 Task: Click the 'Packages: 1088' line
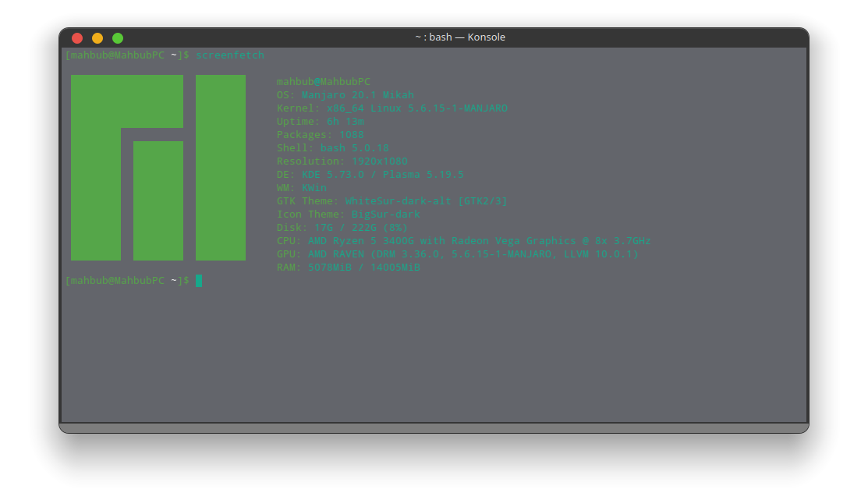[x=321, y=134]
